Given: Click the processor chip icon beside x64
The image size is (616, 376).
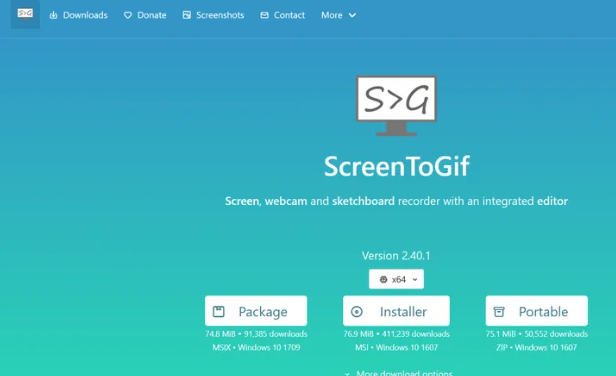Looking at the screenshot, I should coord(383,279).
